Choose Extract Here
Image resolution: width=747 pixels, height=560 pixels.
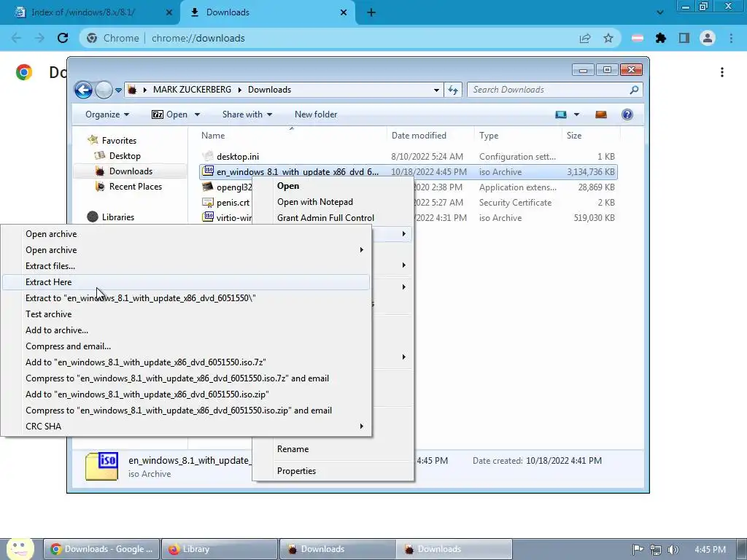point(186,282)
